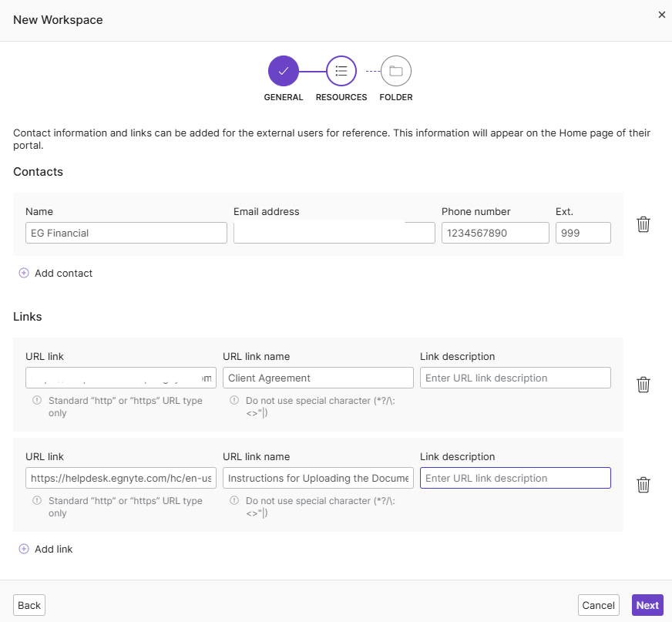Edit the Instructions for Uploading link name field
The width and height of the screenshot is (672, 622).
click(x=318, y=478)
